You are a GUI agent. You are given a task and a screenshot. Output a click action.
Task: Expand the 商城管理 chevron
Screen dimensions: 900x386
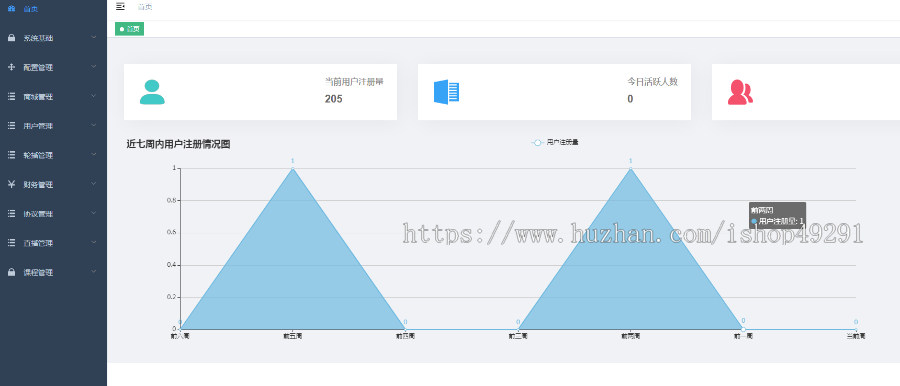[94, 96]
